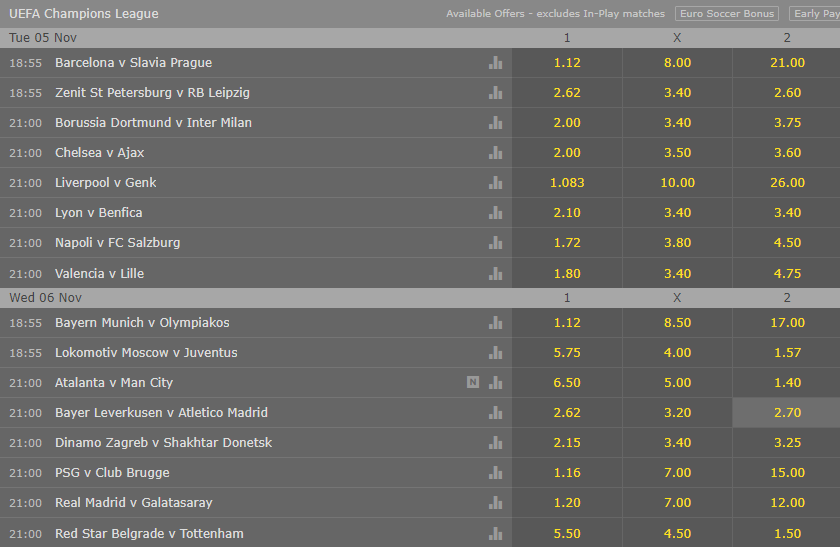Click the UEFA Champions League heading

click(84, 14)
